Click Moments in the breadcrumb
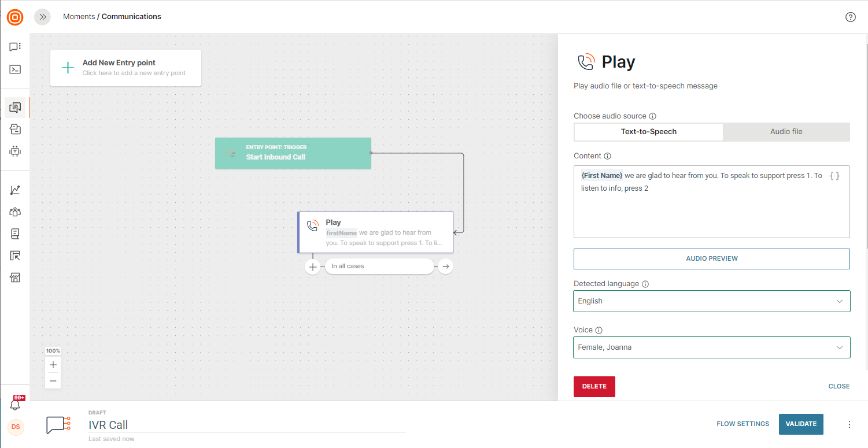Screen dimensions: 868x448 click(x=79, y=17)
